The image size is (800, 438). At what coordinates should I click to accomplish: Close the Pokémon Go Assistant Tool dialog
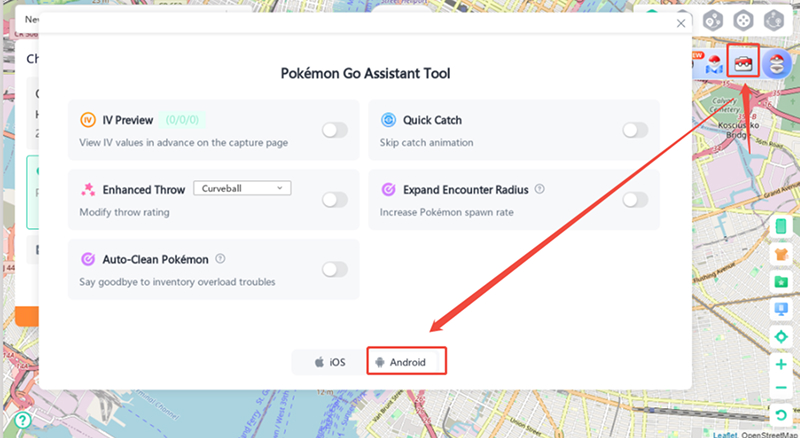tap(681, 23)
